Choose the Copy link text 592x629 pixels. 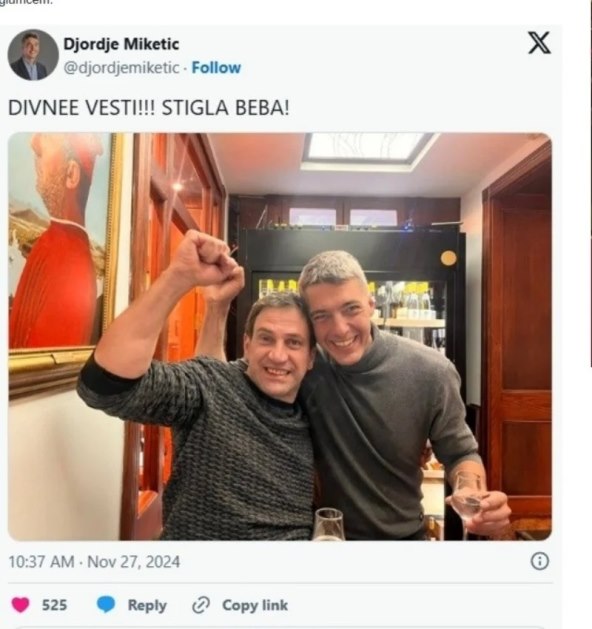pyautogui.click(x=255, y=605)
